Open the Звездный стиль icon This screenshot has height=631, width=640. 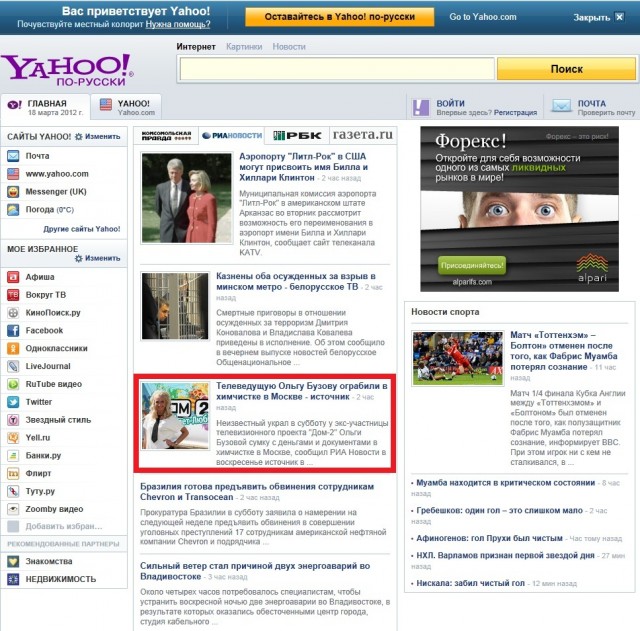(x=13, y=420)
